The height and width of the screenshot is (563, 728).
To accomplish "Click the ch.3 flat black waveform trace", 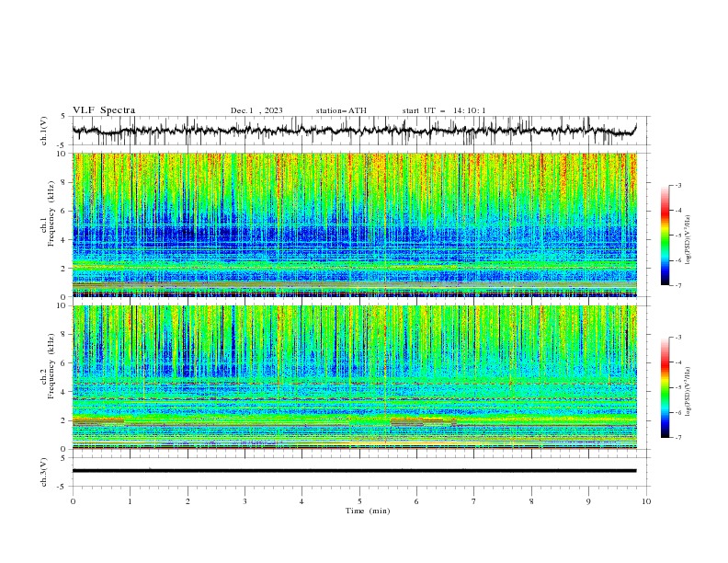I will pyautogui.click(x=355, y=471).
